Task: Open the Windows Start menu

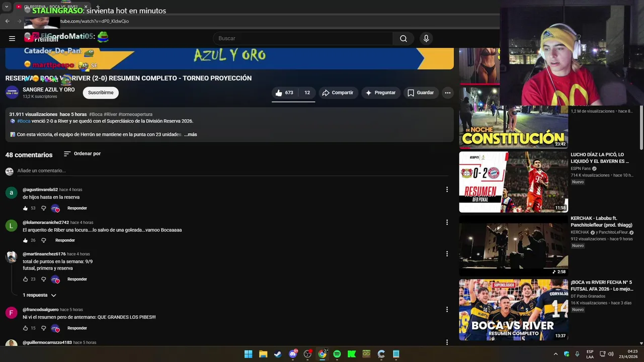Action: (x=248, y=354)
